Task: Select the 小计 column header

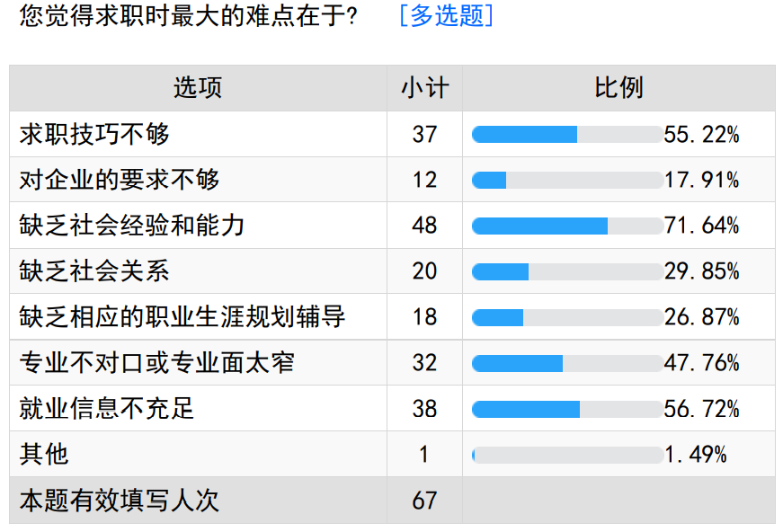Action: [x=424, y=88]
